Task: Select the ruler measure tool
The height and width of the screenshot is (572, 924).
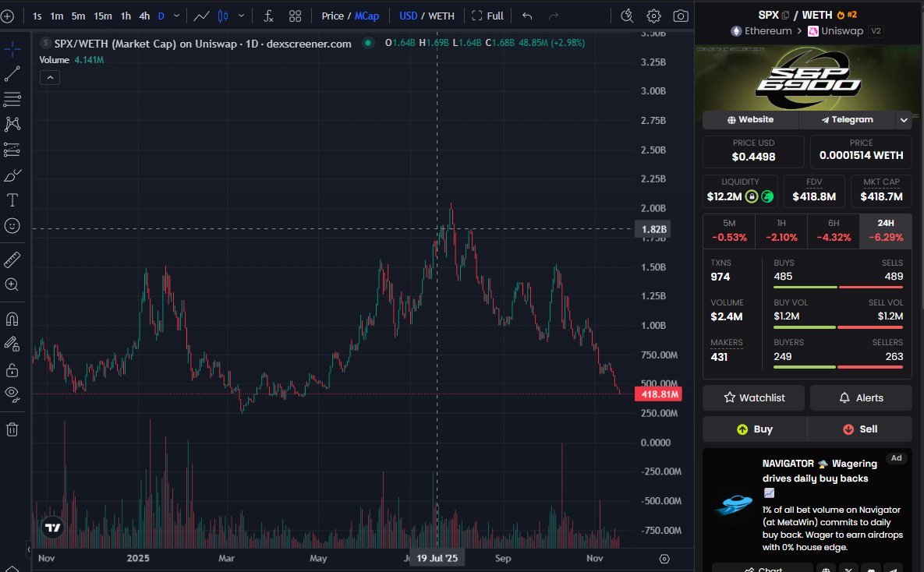Action: [x=12, y=260]
